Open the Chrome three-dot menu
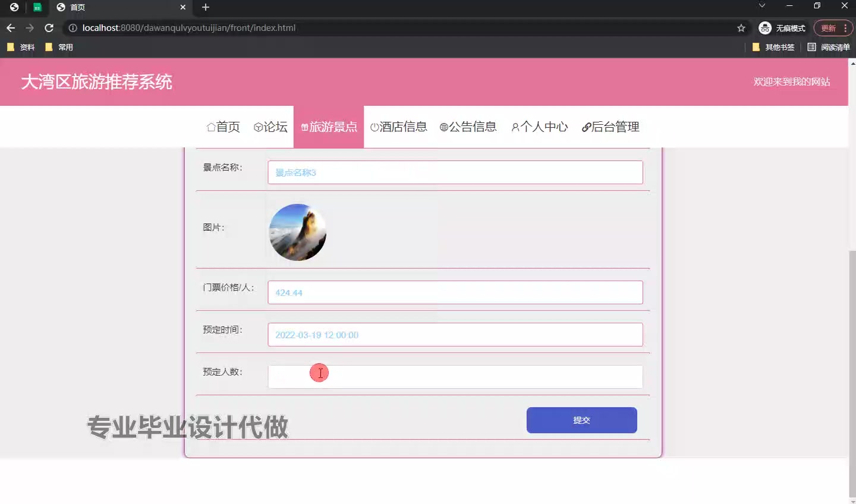Image resolution: width=856 pixels, height=504 pixels. 845,28
